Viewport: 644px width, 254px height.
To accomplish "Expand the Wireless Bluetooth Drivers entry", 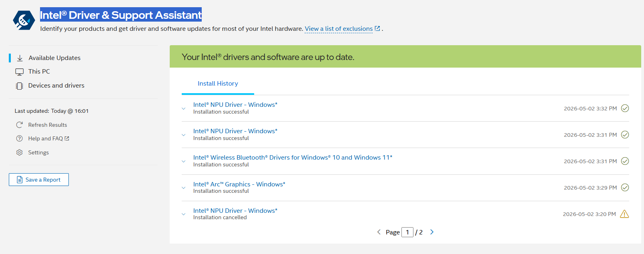I will (x=184, y=161).
